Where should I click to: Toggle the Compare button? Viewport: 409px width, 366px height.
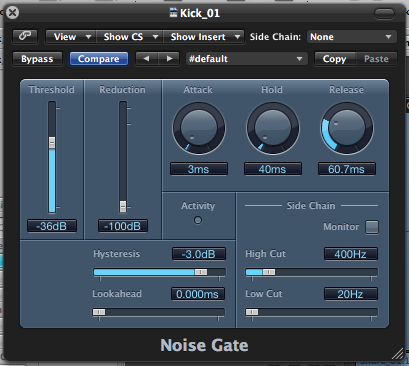point(99,59)
